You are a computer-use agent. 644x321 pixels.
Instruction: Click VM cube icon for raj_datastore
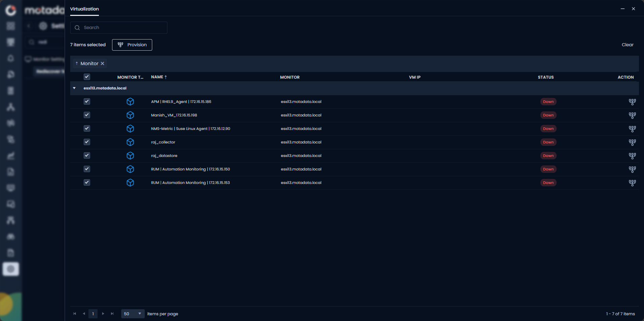click(130, 156)
